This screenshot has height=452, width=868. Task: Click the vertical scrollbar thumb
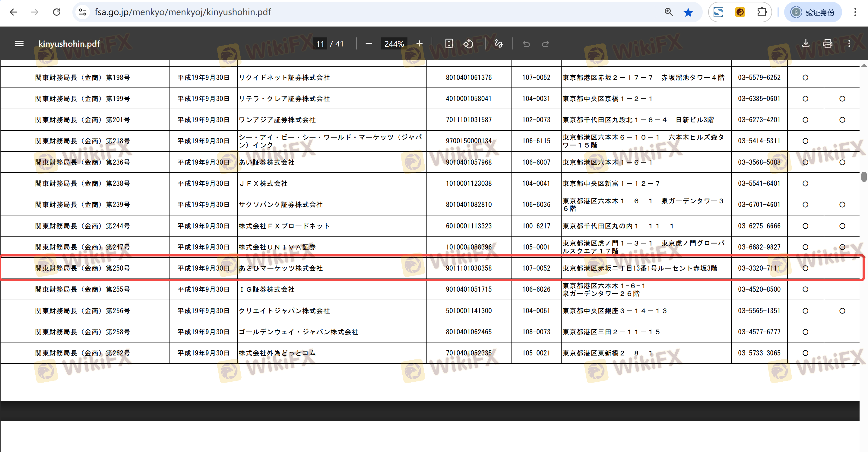[x=864, y=177]
